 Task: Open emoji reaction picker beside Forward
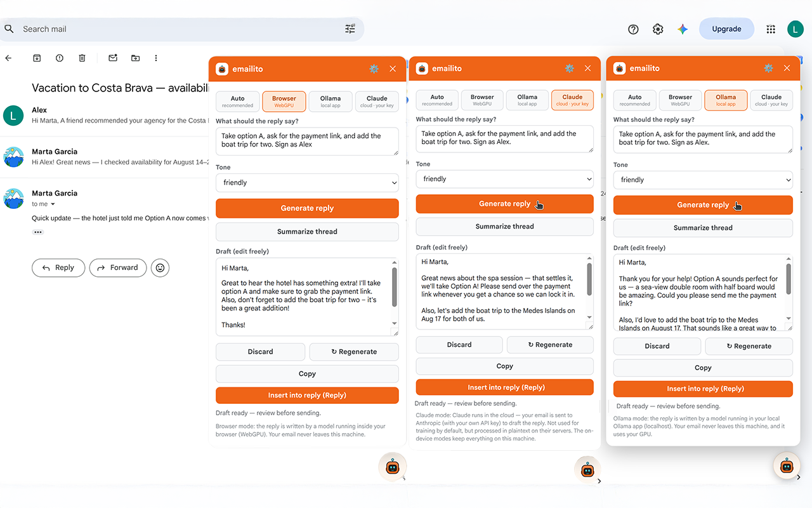pos(160,268)
